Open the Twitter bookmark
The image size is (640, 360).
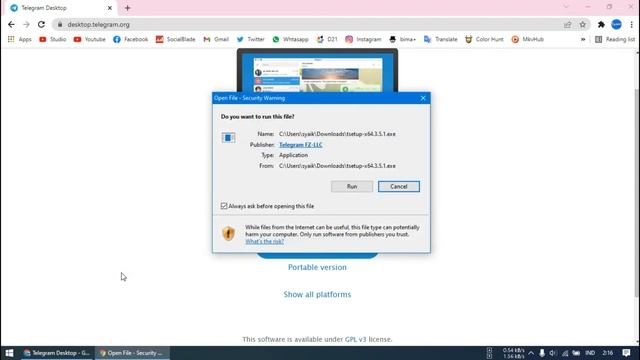pyautogui.click(x=251, y=39)
